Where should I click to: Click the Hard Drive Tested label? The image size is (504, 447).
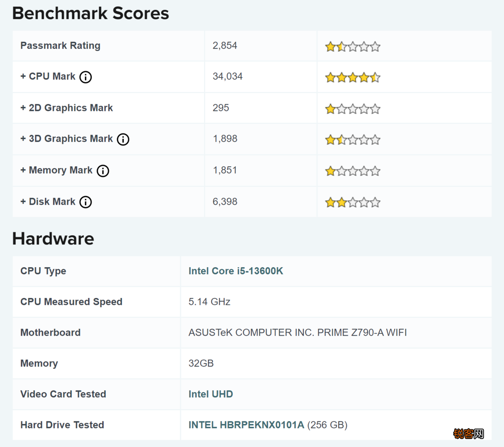click(62, 425)
